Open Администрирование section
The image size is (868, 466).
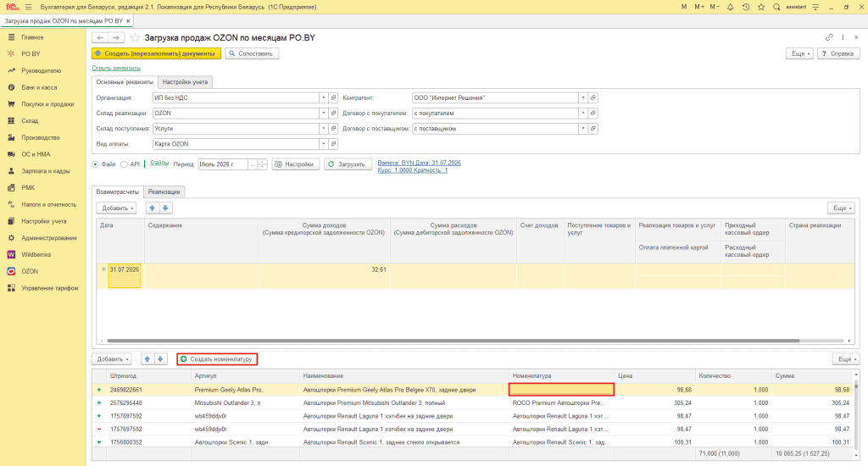48,238
